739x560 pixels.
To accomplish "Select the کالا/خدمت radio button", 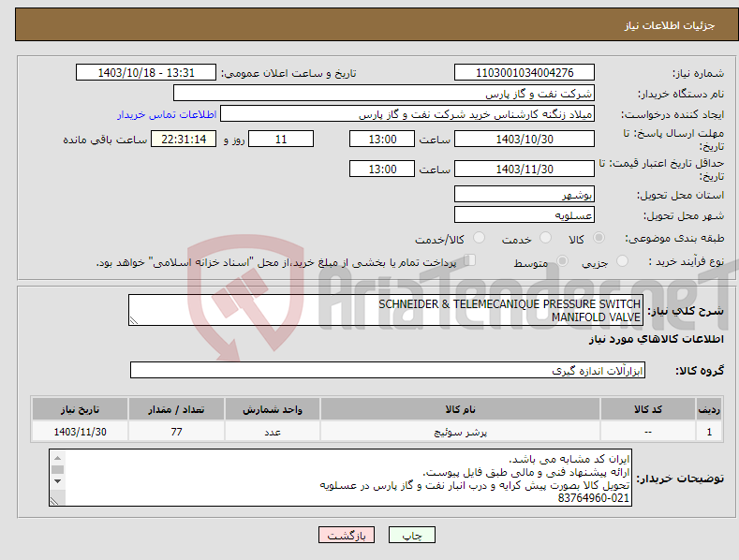I will click(479, 238).
